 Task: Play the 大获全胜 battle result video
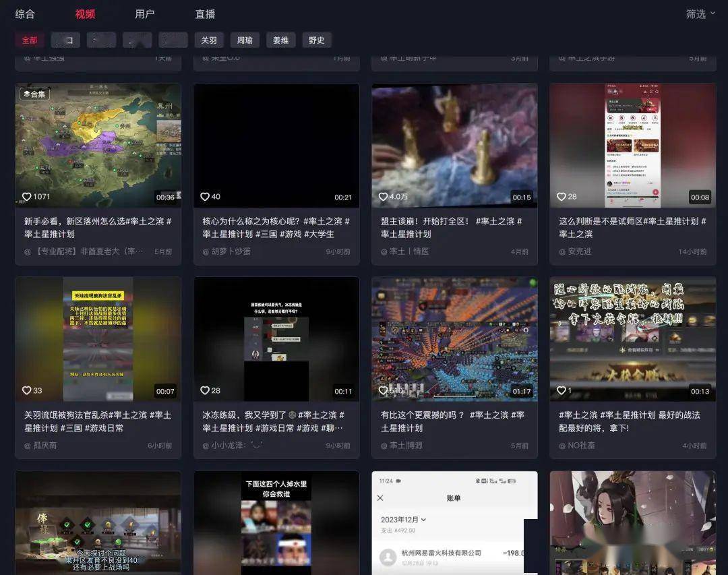click(x=633, y=339)
